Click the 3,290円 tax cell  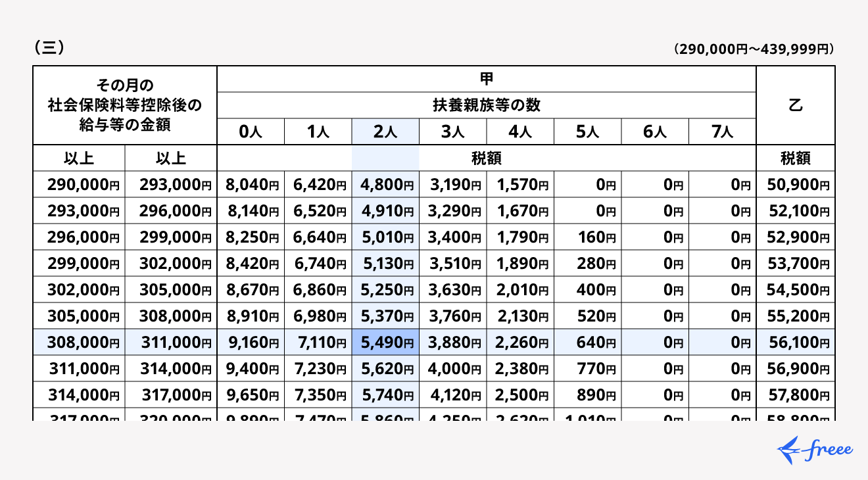pyautogui.click(x=452, y=210)
